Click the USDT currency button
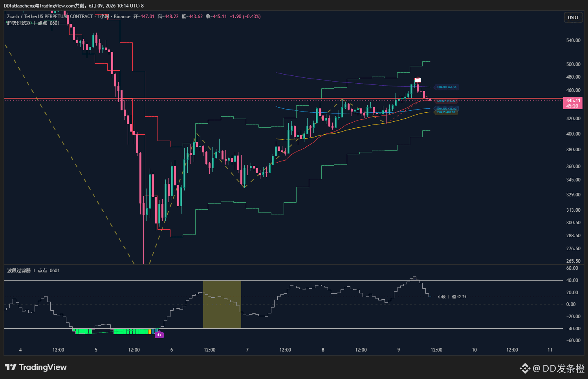Viewport: 588px width, 379px height. coord(573,17)
